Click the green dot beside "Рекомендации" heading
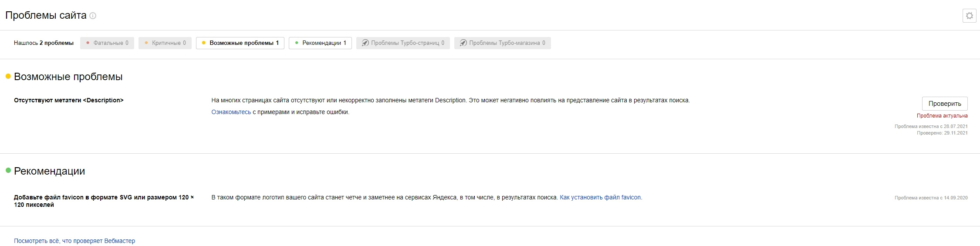 [8, 171]
